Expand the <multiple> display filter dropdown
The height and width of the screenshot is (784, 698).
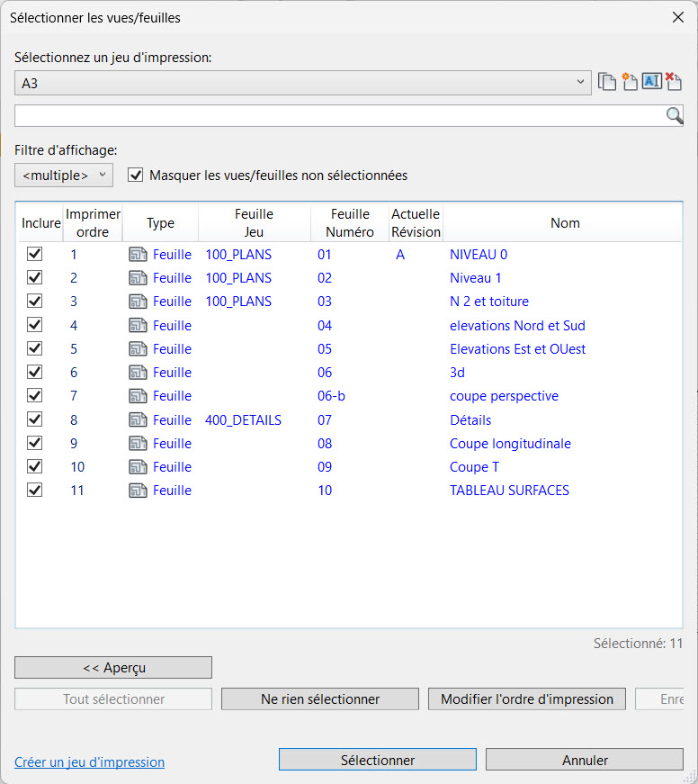64,176
